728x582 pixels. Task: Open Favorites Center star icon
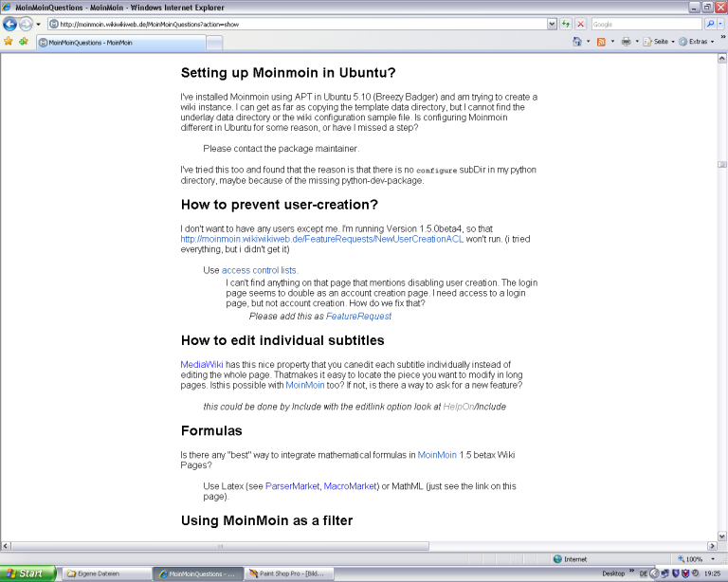pos(9,42)
